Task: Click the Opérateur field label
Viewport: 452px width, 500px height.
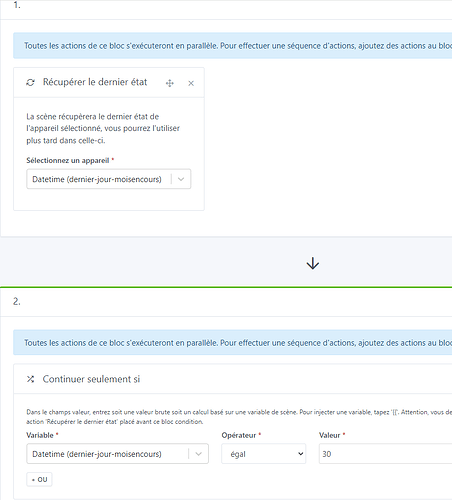Action: pos(239,435)
